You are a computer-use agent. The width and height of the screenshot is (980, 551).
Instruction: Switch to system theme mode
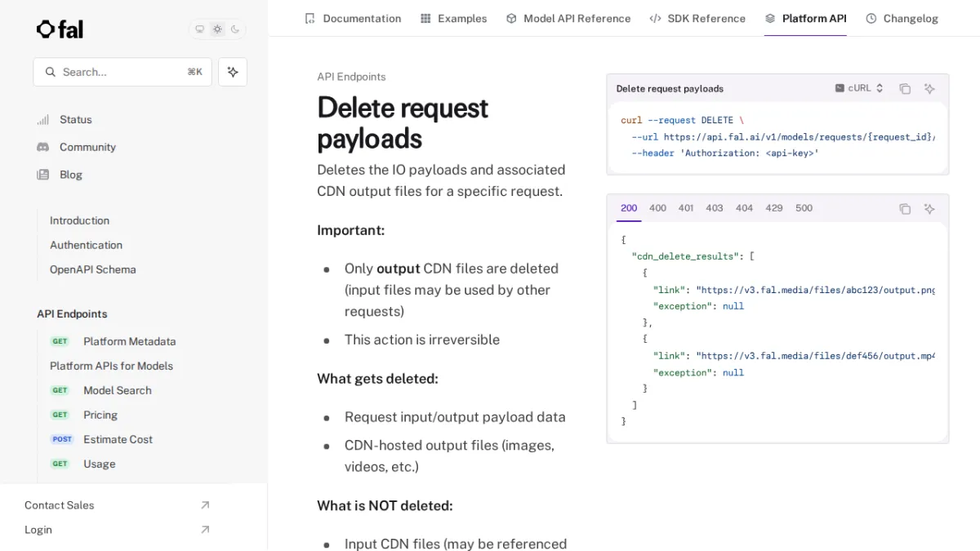click(x=199, y=29)
